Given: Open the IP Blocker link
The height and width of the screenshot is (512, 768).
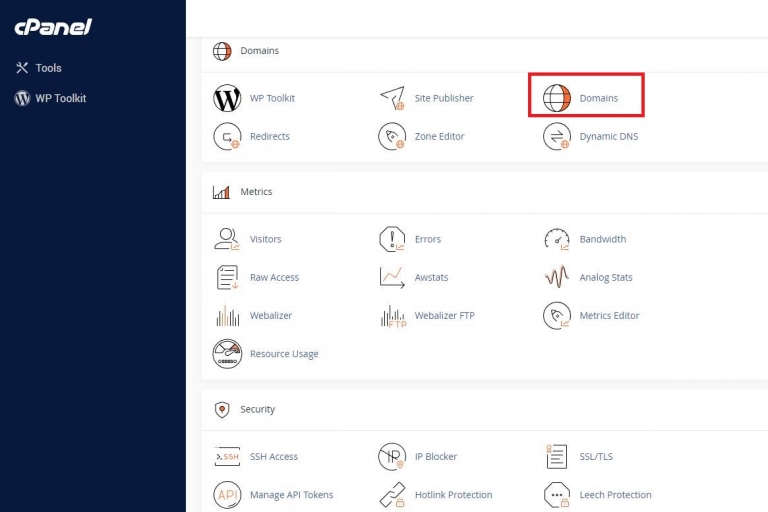Looking at the screenshot, I should click(x=435, y=457).
